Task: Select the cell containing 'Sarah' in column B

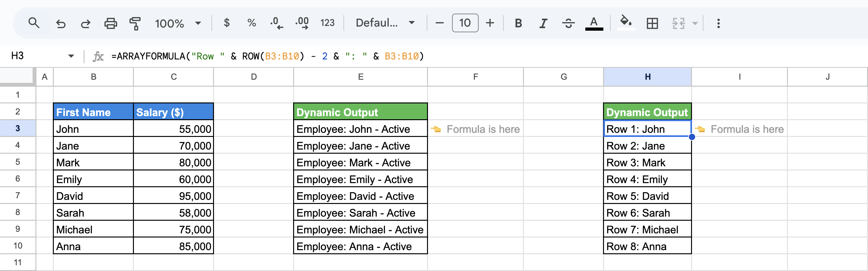Action: point(93,212)
